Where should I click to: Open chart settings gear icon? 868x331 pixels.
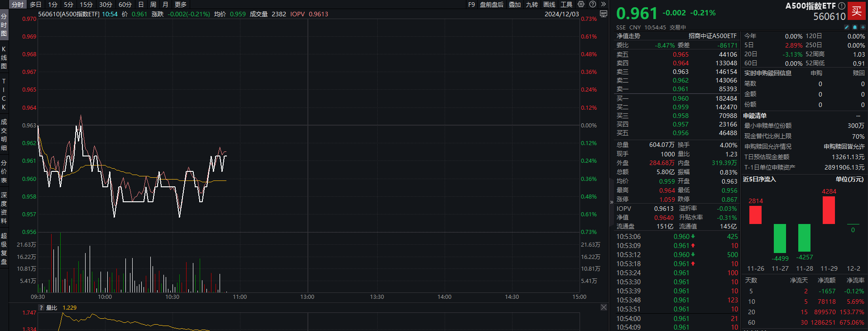click(581, 4)
